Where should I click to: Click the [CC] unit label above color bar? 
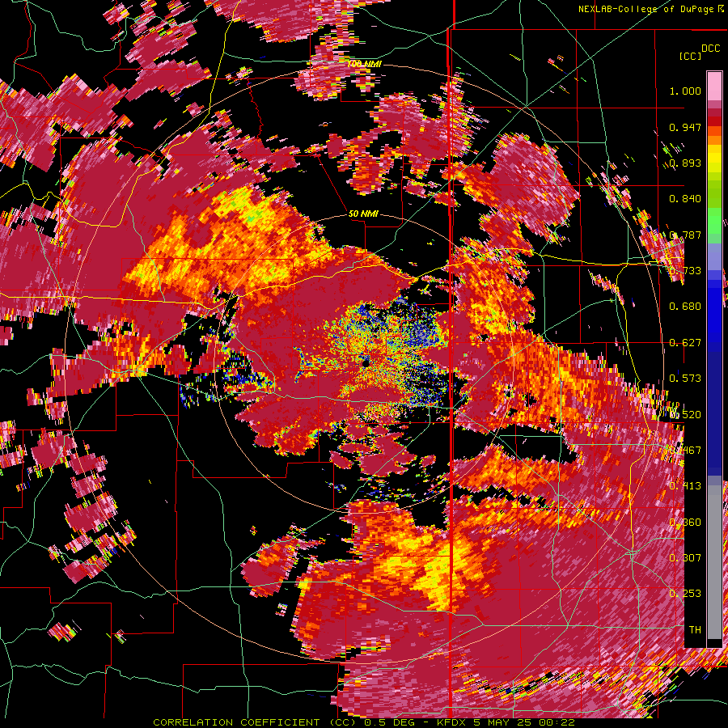point(690,56)
